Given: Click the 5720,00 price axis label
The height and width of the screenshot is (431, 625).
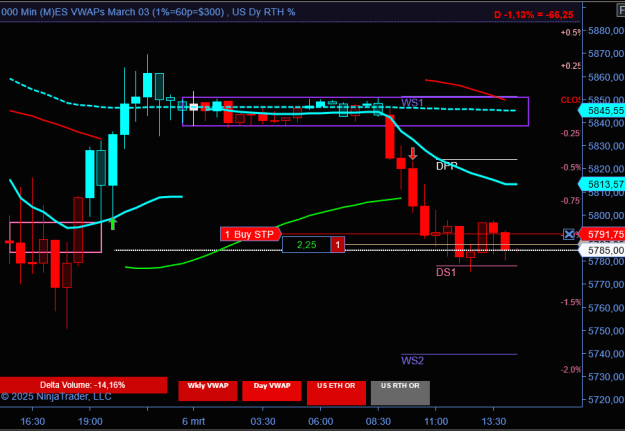Looking at the screenshot, I should 606,400.
